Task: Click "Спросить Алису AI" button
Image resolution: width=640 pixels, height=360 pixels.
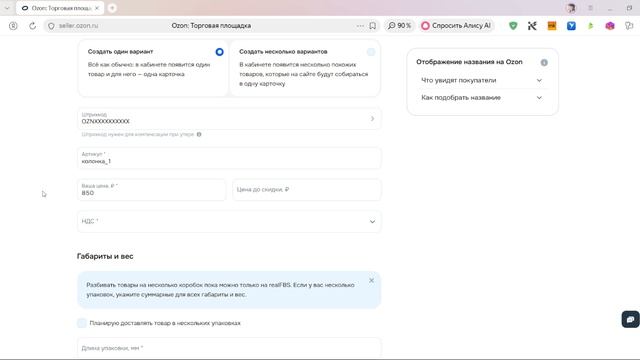Action: pyautogui.click(x=456, y=26)
